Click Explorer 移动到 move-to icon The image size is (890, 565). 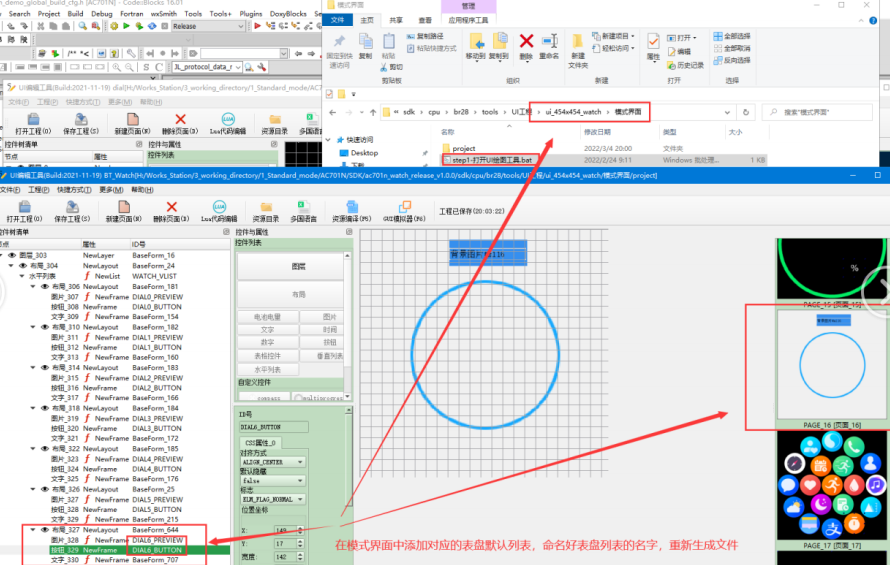[476, 41]
